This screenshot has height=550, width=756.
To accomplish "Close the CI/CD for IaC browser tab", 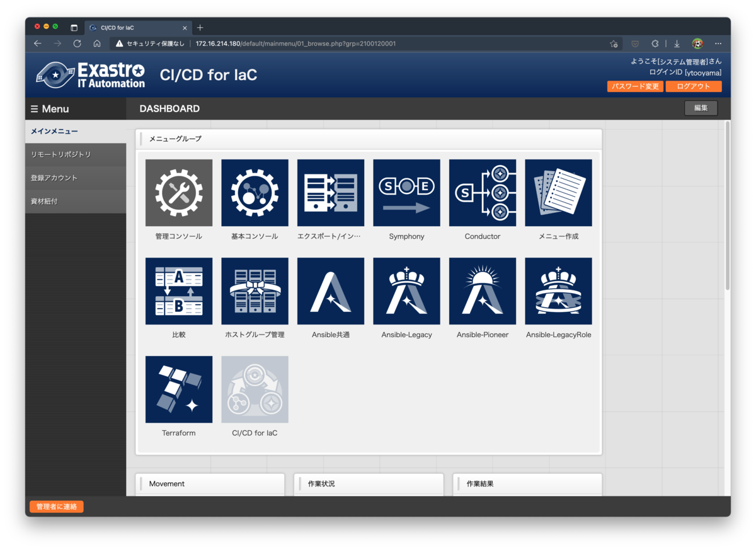I will [185, 28].
